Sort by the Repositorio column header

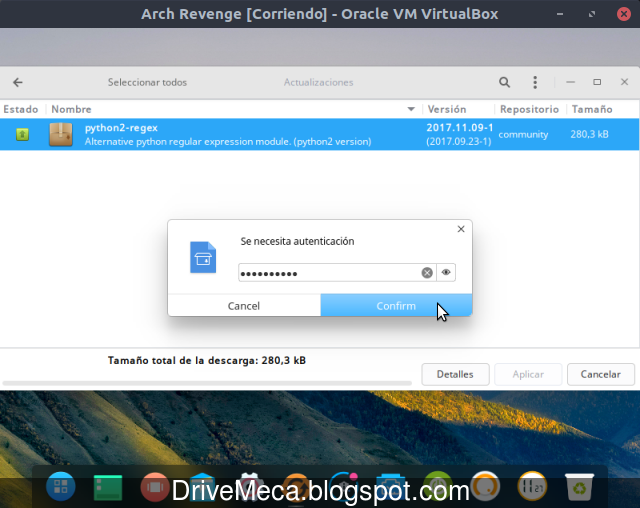pos(529,109)
